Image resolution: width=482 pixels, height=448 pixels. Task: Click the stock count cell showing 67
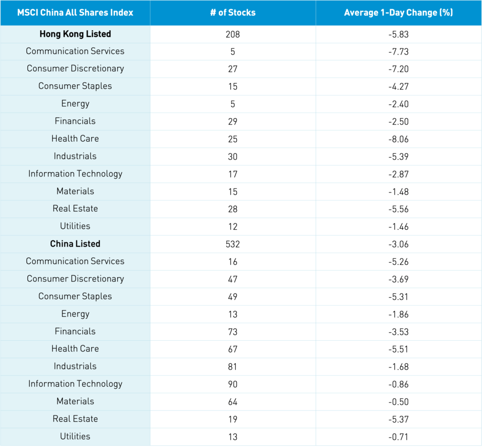tap(233, 349)
